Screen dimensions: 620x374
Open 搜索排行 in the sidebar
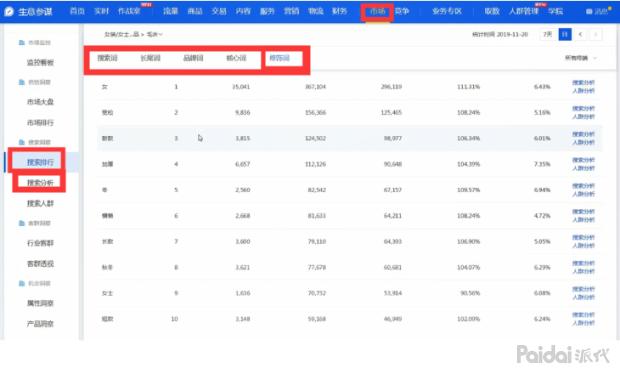point(40,162)
